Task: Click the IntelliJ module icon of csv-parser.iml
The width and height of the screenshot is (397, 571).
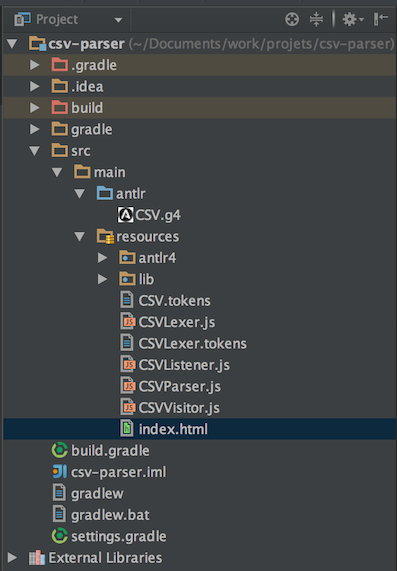Action: [x=59, y=472]
